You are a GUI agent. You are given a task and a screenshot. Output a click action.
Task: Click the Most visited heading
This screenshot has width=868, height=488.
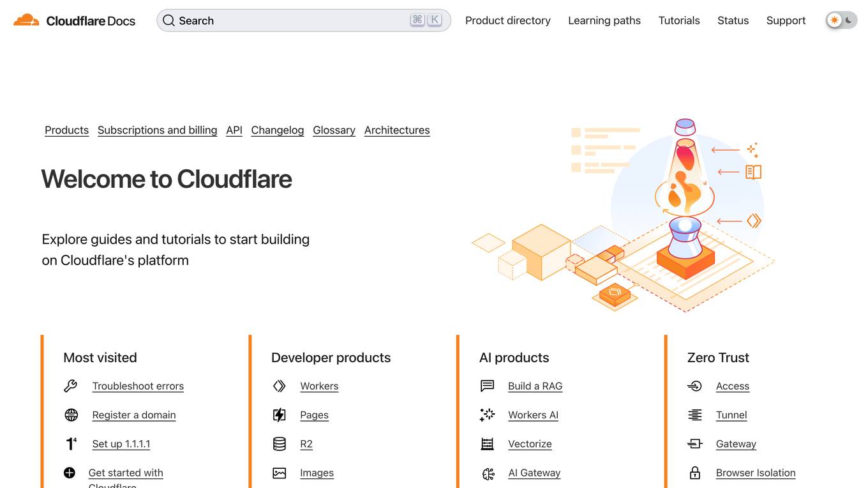coord(100,358)
